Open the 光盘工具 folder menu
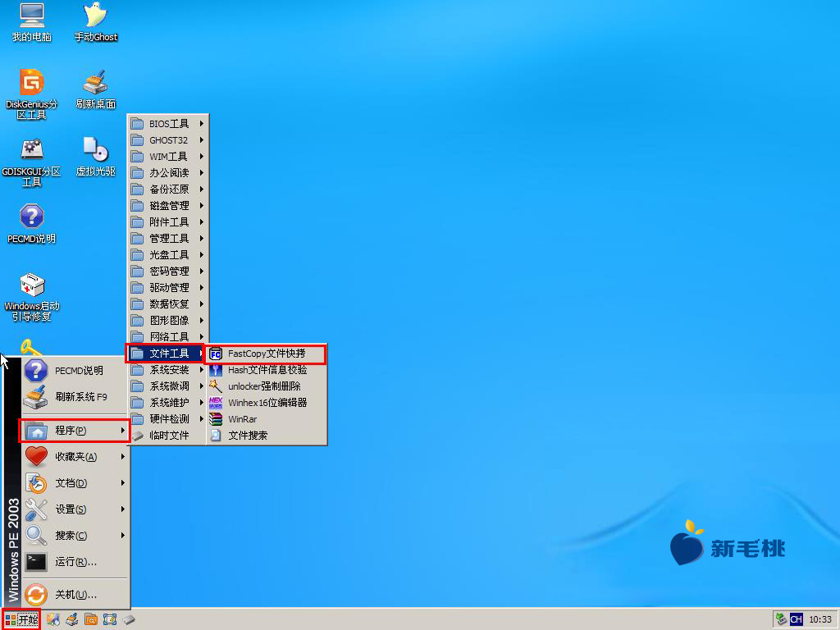 coord(167,255)
